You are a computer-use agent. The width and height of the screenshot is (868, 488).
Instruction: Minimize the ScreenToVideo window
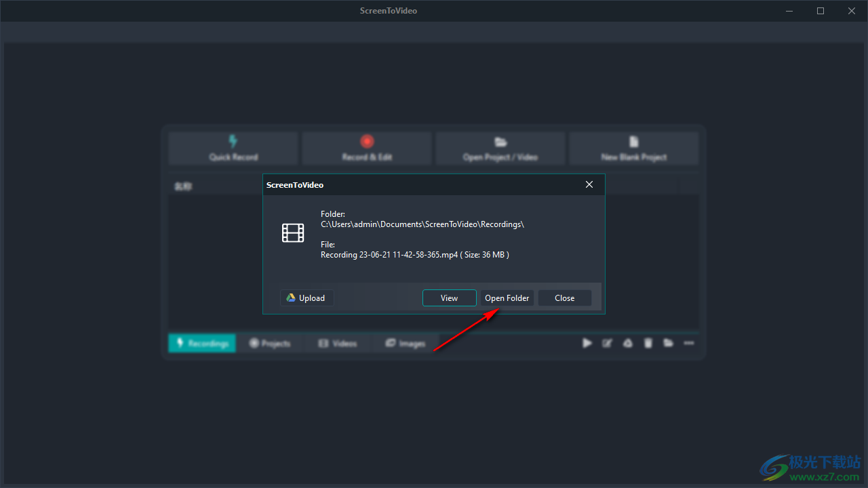(x=789, y=11)
